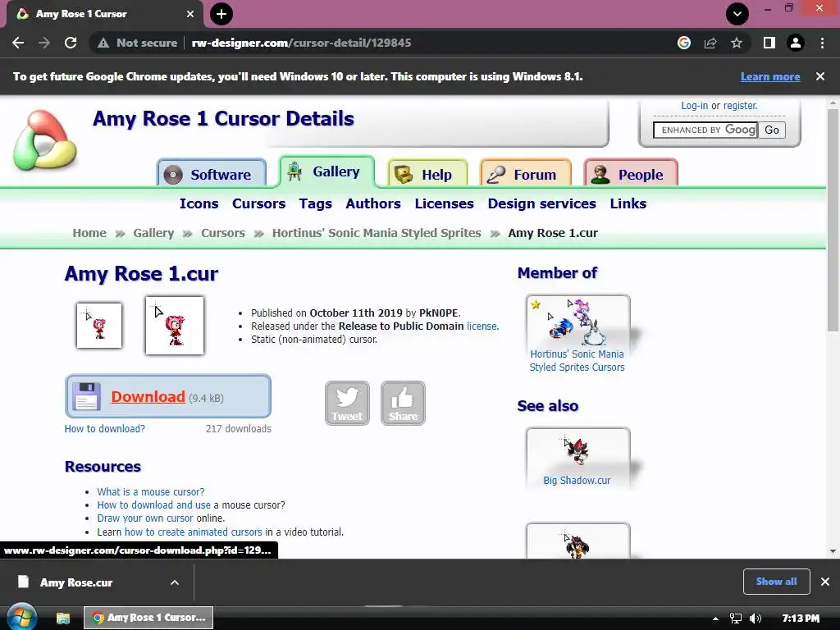The width and height of the screenshot is (840, 630).
Task: Close the downloads bar
Action: [x=825, y=582]
